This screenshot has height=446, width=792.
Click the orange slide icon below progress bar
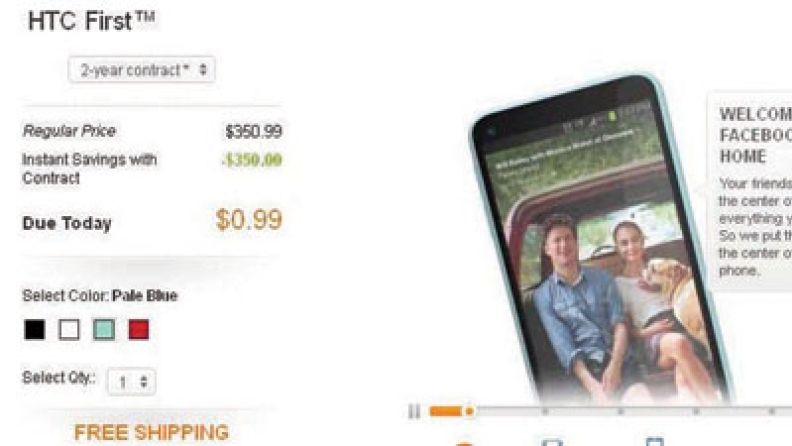tap(464, 443)
